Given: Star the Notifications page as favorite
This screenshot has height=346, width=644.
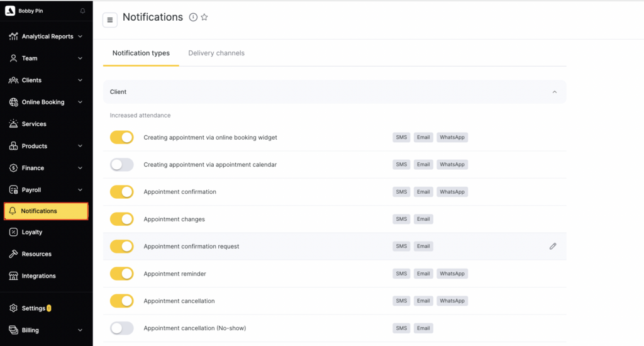Looking at the screenshot, I should [x=204, y=18].
